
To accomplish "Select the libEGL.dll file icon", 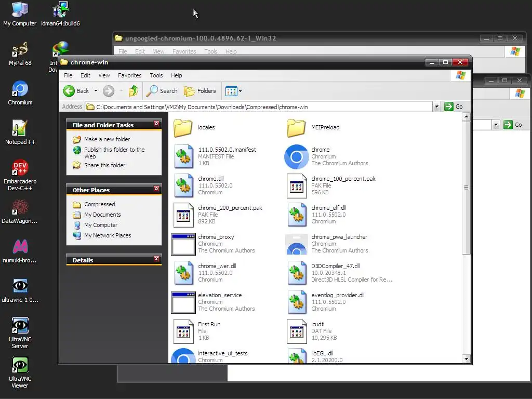I will tap(297, 355).
